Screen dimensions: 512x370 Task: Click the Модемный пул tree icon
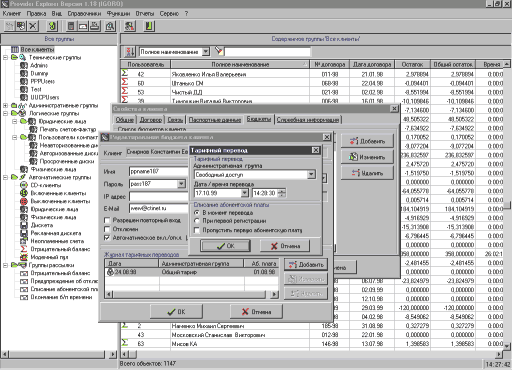[24, 257]
